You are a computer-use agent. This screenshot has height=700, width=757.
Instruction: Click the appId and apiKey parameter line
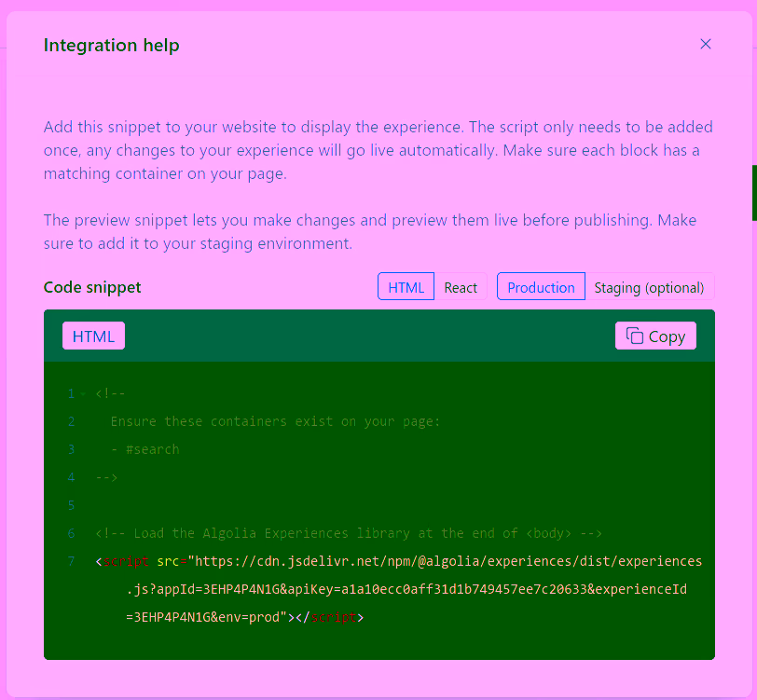click(x=406, y=589)
